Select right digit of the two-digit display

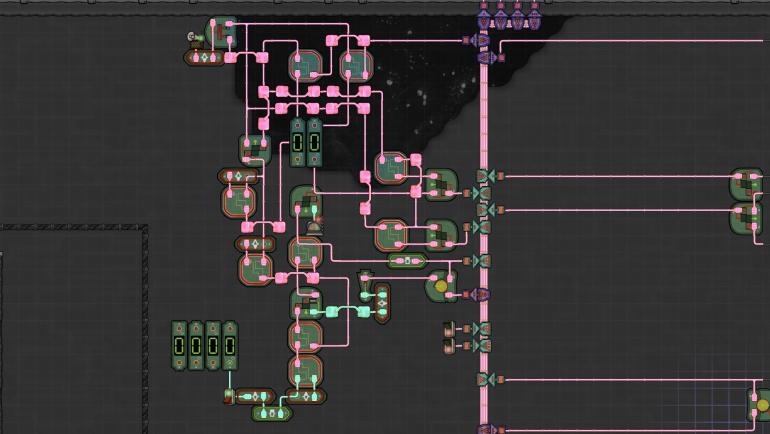click(x=314, y=142)
